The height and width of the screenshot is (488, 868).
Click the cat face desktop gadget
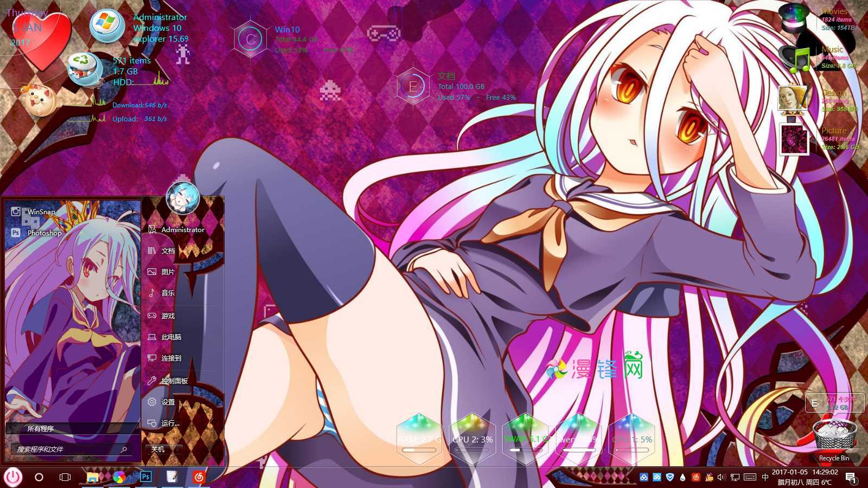coord(37,99)
